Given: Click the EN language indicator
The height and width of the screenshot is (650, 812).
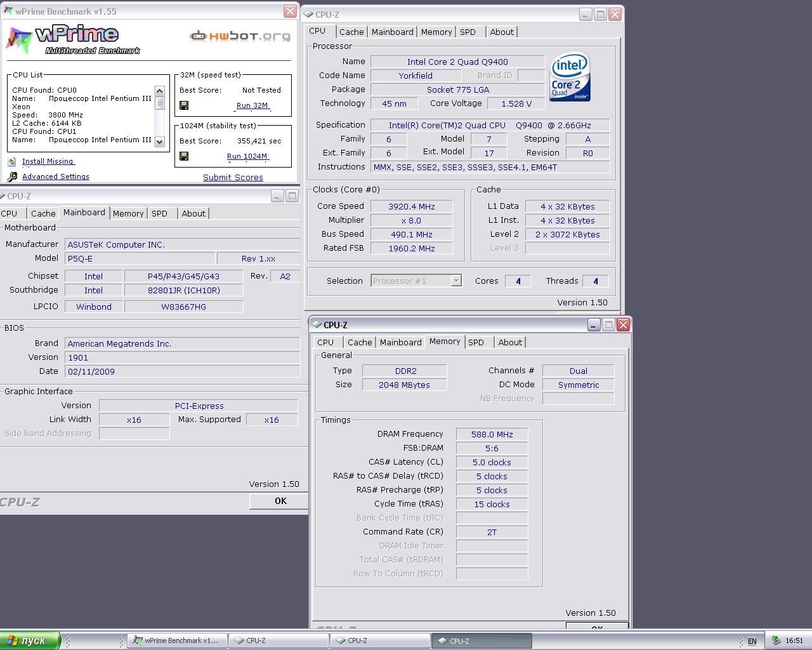Looking at the screenshot, I should [x=752, y=641].
